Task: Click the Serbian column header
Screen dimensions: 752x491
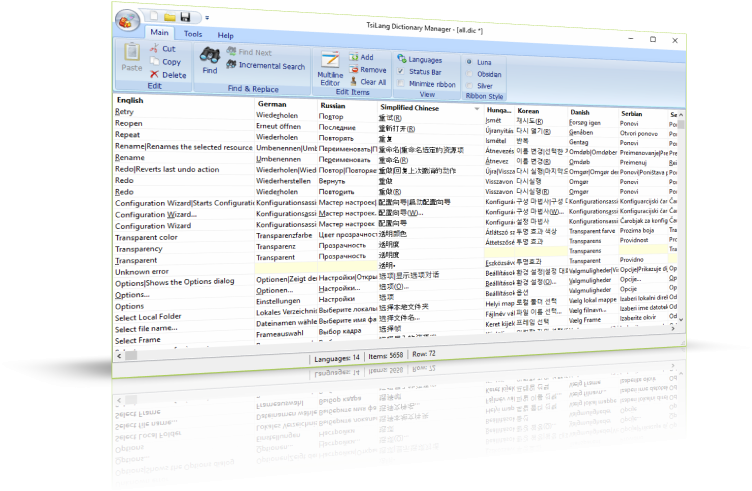Action: (x=631, y=114)
